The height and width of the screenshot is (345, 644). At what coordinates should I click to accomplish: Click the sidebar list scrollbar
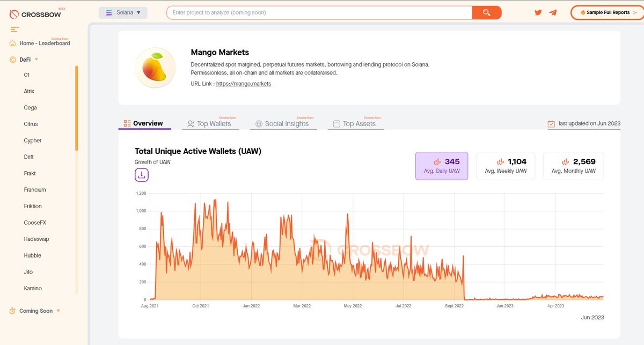77,108
